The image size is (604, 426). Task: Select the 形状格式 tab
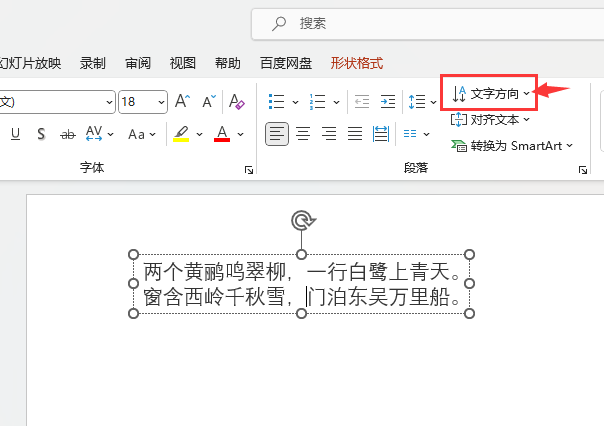(357, 63)
